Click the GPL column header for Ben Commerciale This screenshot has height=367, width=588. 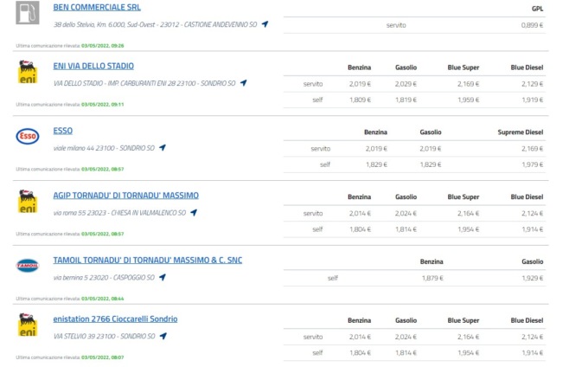(537, 9)
